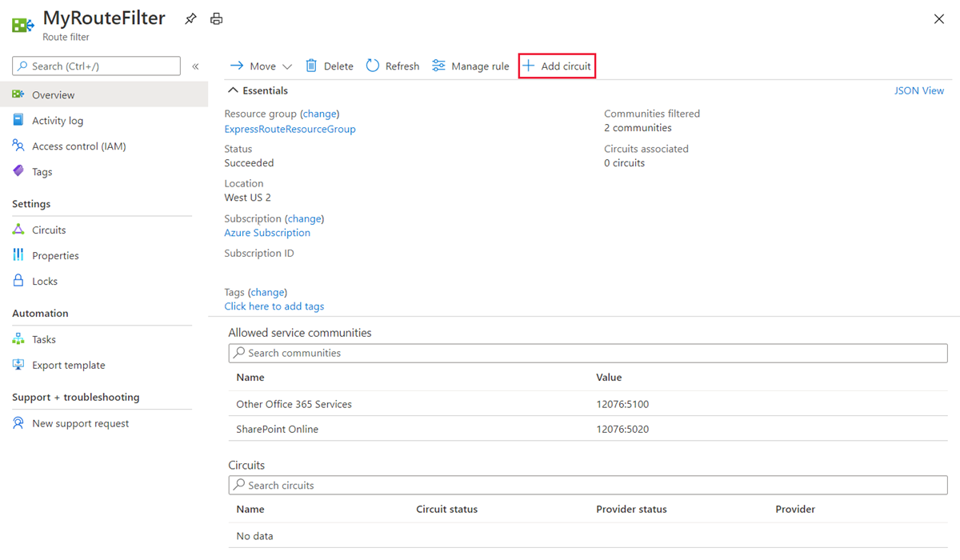Open the Tags sidebar item

(42, 172)
